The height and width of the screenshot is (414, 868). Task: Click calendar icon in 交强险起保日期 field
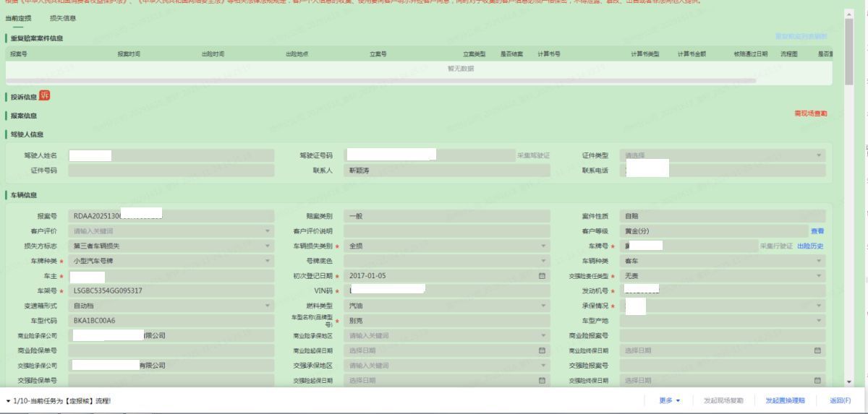tap(542, 381)
